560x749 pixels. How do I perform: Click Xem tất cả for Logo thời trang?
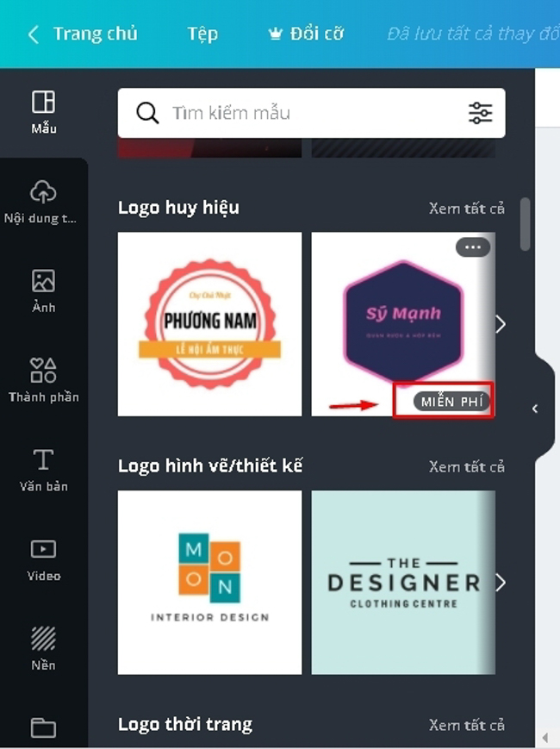coord(466,725)
